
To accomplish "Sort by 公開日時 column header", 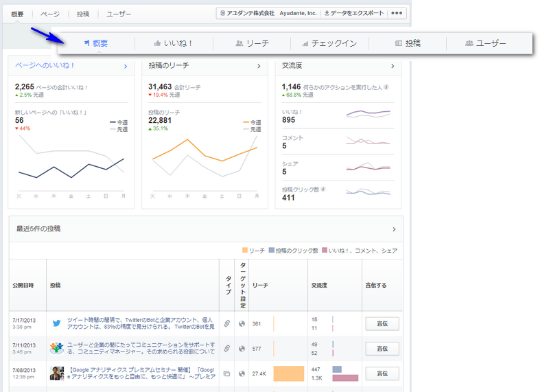I will (23, 286).
